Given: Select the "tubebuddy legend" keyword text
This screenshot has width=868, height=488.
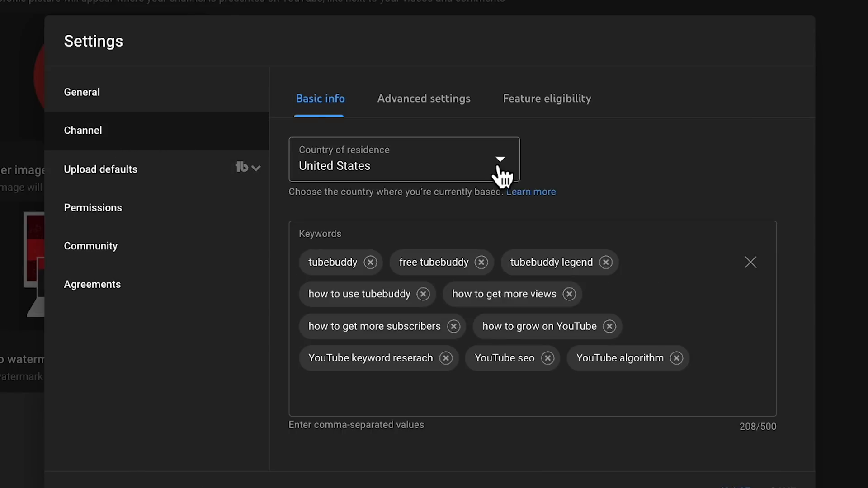Looking at the screenshot, I should pos(551,262).
